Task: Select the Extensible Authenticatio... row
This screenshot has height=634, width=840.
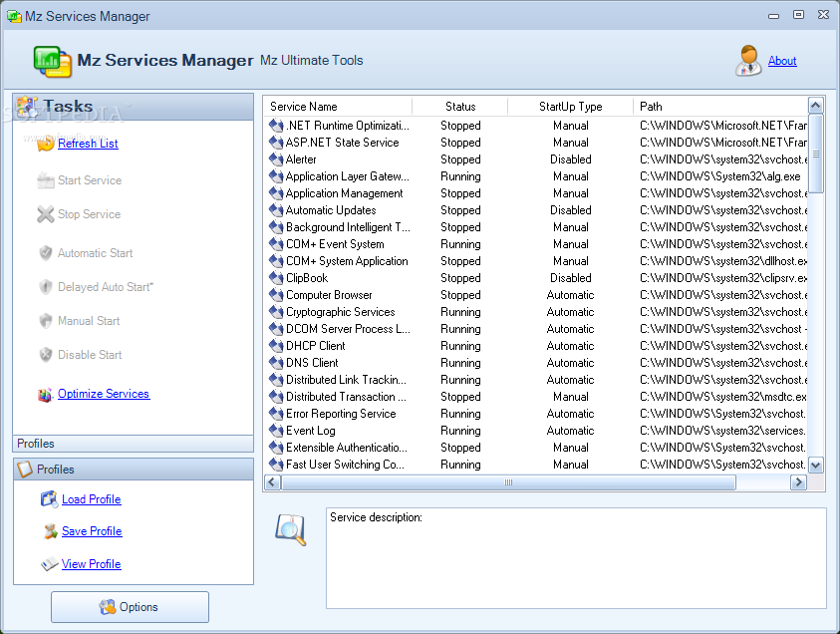Action: point(536,448)
